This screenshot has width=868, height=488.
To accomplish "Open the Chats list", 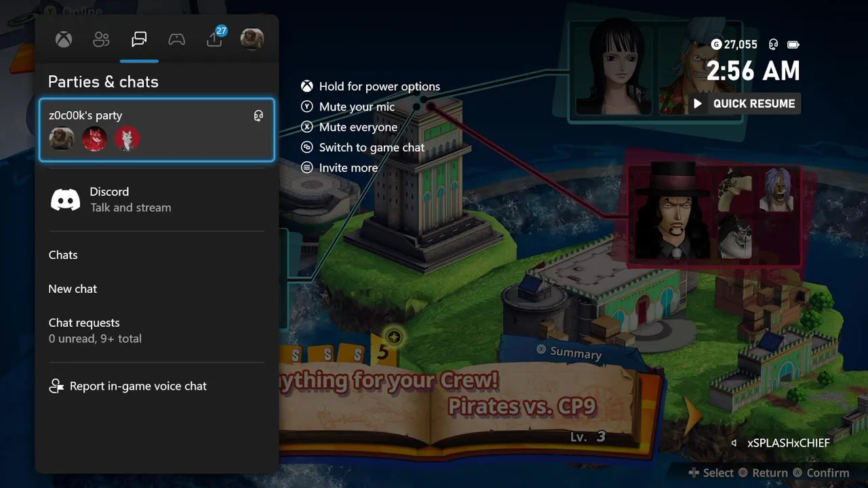I will pos(157,255).
